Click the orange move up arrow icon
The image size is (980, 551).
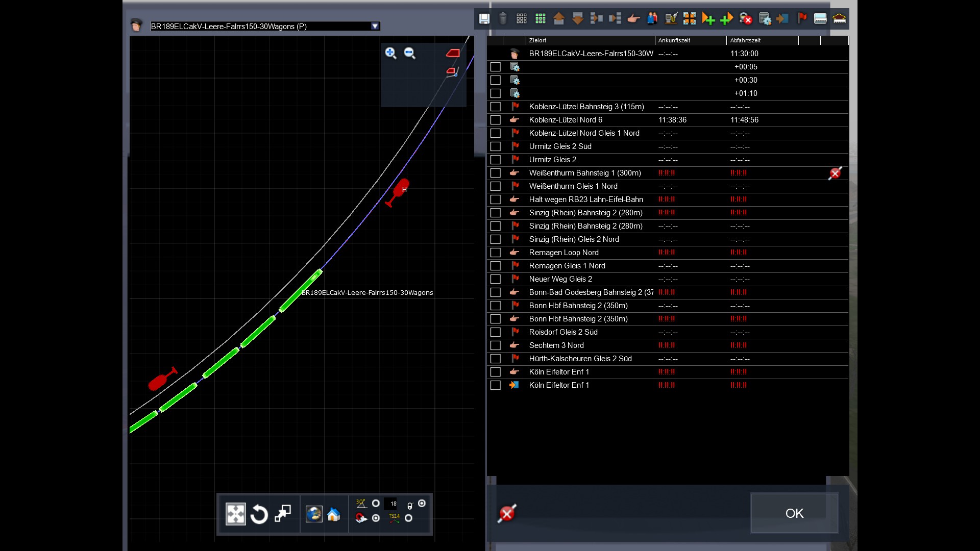559,19
